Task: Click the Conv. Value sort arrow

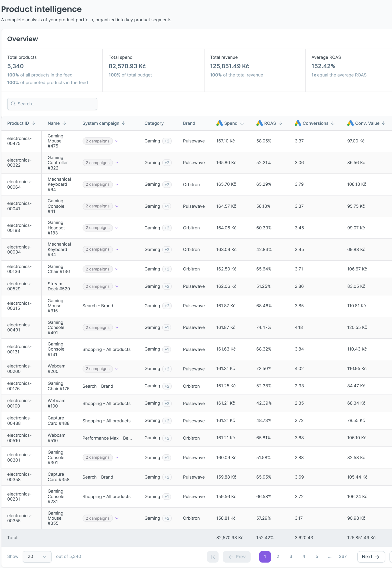Action: click(384, 123)
